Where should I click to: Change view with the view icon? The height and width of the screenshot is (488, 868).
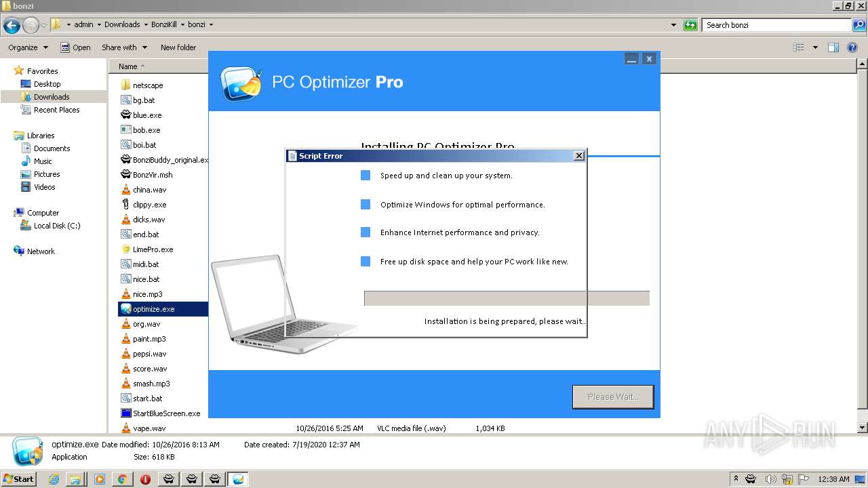click(799, 47)
